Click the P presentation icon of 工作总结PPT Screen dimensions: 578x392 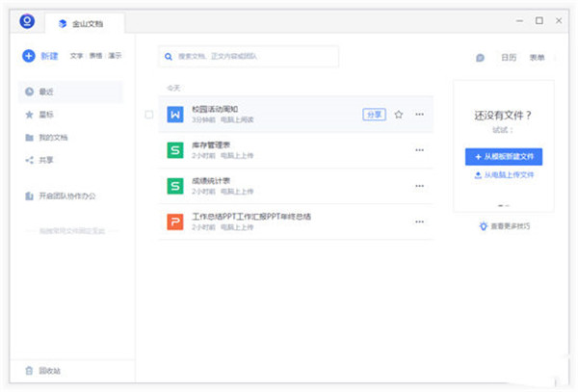175,222
